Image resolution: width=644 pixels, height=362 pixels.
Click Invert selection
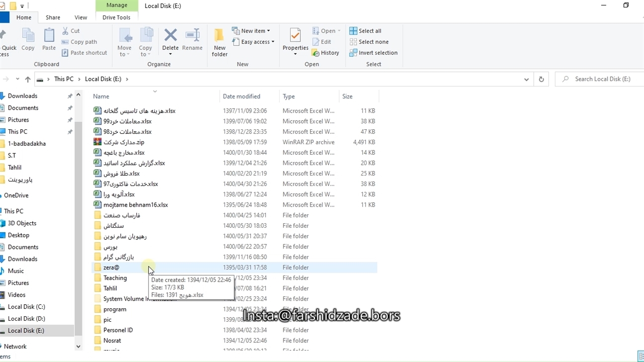[x=373, y=53]
